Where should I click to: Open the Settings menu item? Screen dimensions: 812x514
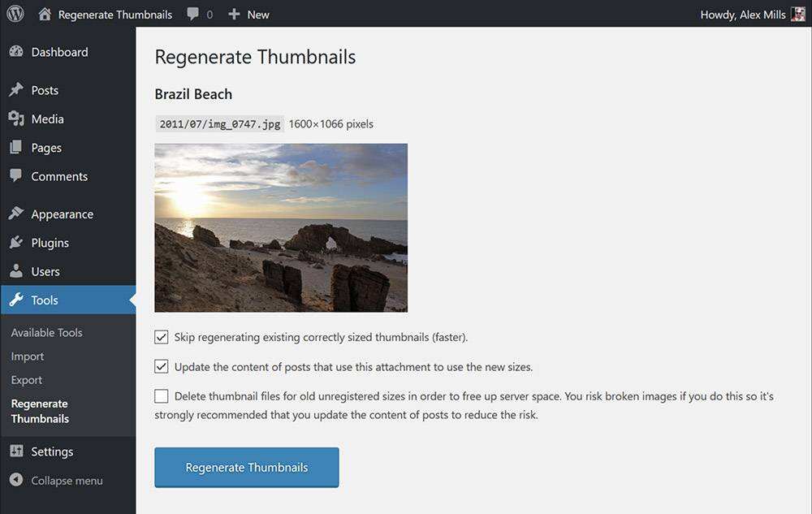coord(52,451)
